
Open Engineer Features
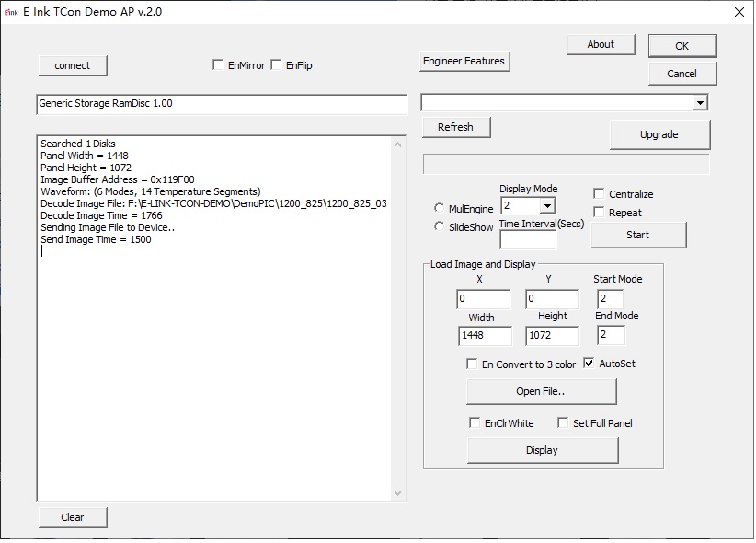coord(464,61)
